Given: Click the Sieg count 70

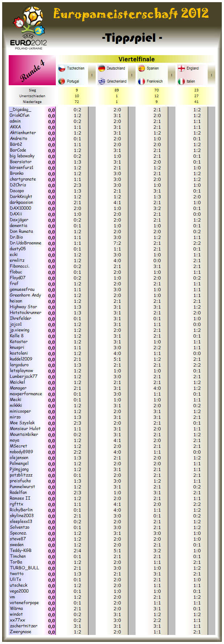Looking at the screenshot, I should point(157,90).
